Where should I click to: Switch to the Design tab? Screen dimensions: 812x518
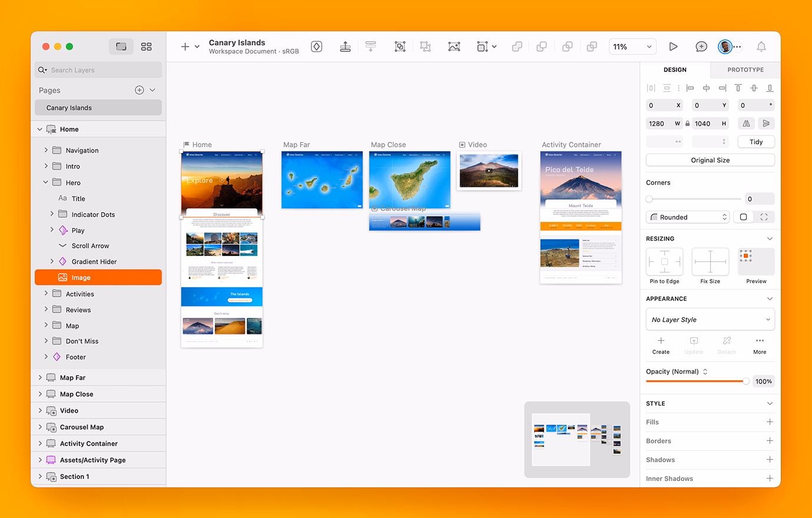point(675,69)
